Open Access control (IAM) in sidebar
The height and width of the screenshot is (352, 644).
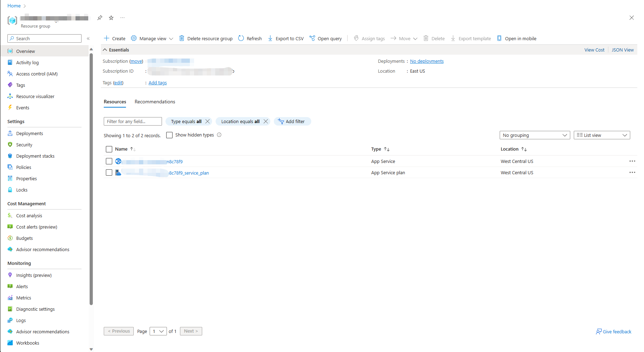coord(37,74)
